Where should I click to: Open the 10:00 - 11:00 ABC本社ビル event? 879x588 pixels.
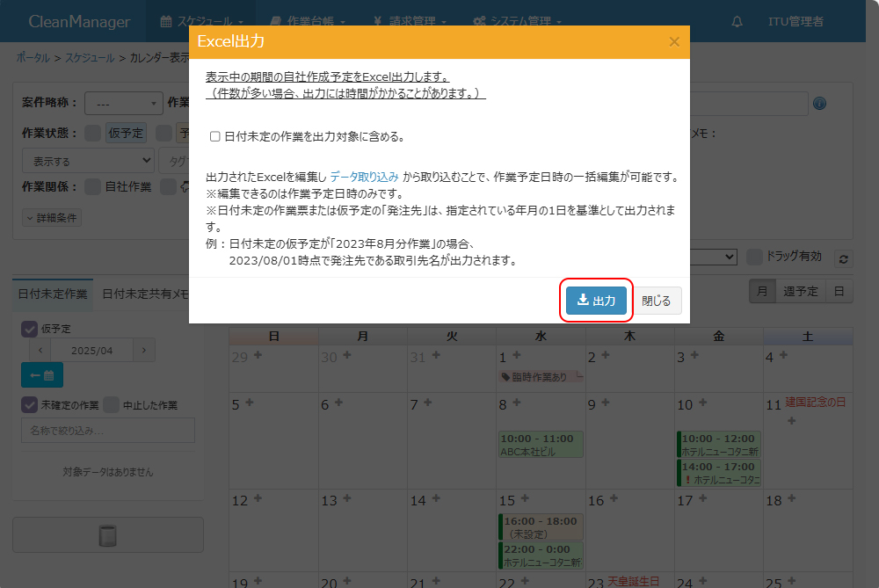coord(541,445)
